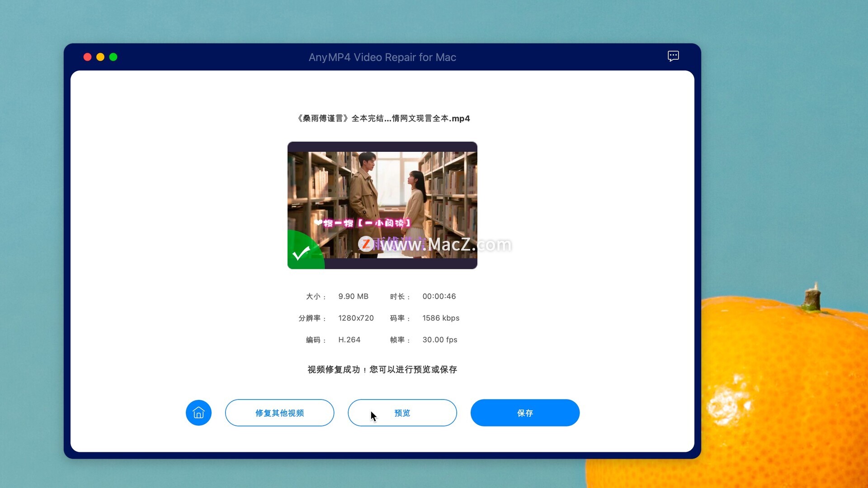The image size is (868, 488).
Task: Click the 编码 label
Action: tap(315, 340)
